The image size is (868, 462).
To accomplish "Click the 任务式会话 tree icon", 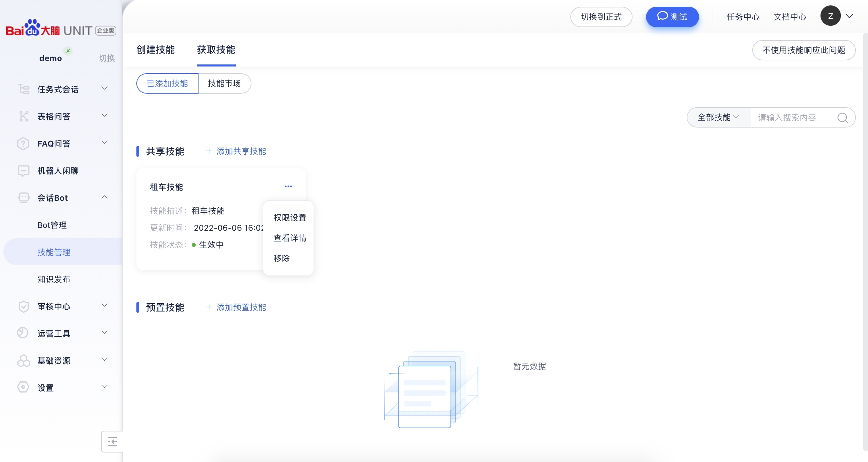I will tap(23, 89).
